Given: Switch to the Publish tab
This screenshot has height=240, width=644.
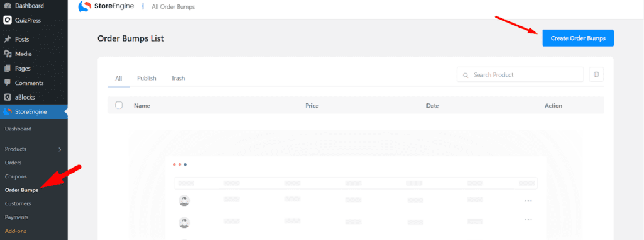Looking at the screenshot, I should (147, 78).
